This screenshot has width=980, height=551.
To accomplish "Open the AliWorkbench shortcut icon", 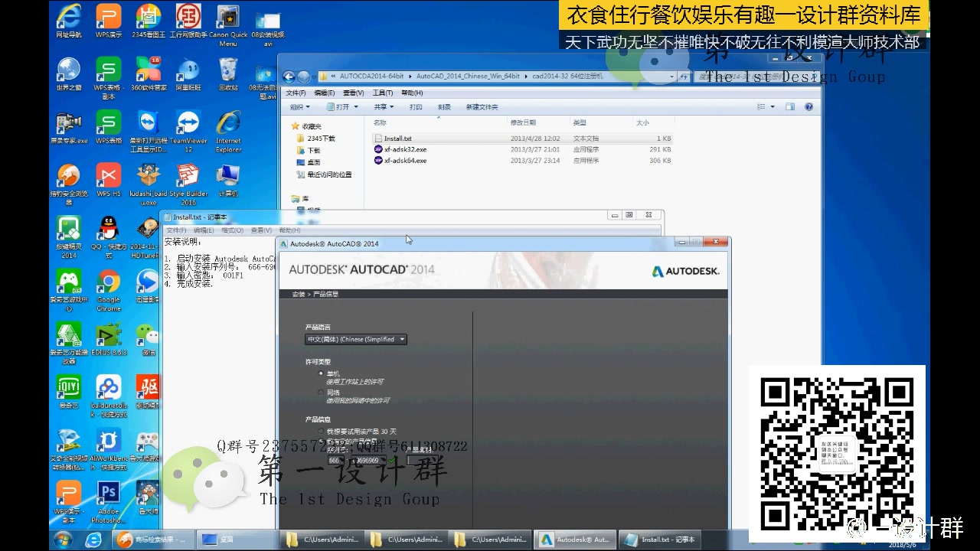I will (x=109, y=449).
